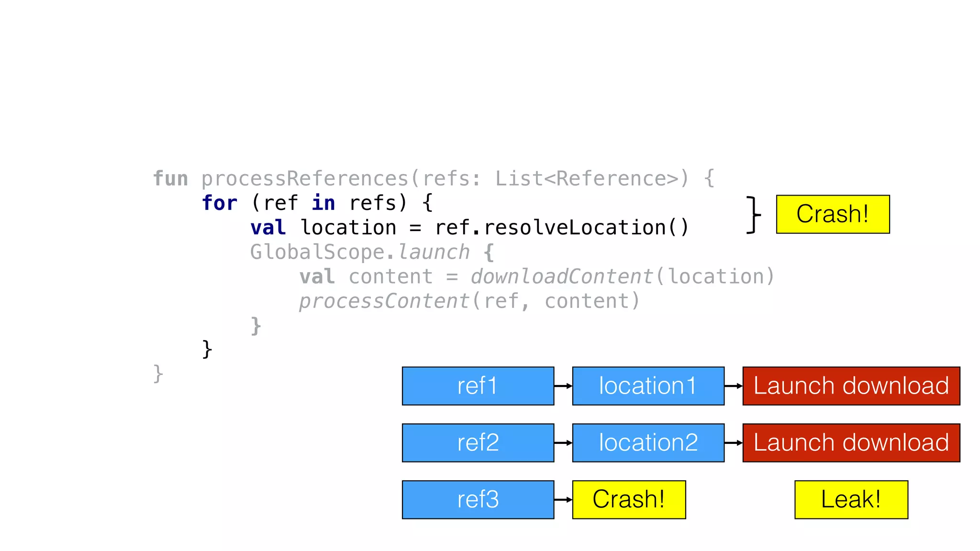This screenshot has width=980, height=551.
Task: Click the yellow Crash! box beside ref3
Action: pyautogui.click(x=628, y=499)
